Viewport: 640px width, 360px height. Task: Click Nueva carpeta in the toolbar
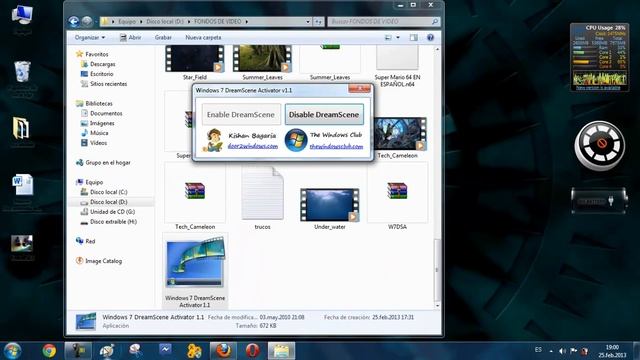point(203,38)
